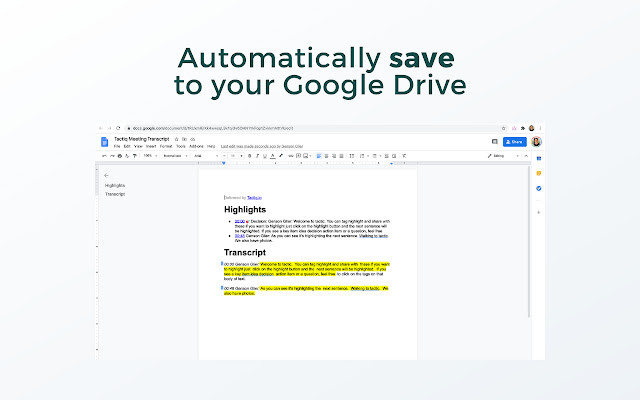Print the document
640x400 pixels.
[120, 156]
